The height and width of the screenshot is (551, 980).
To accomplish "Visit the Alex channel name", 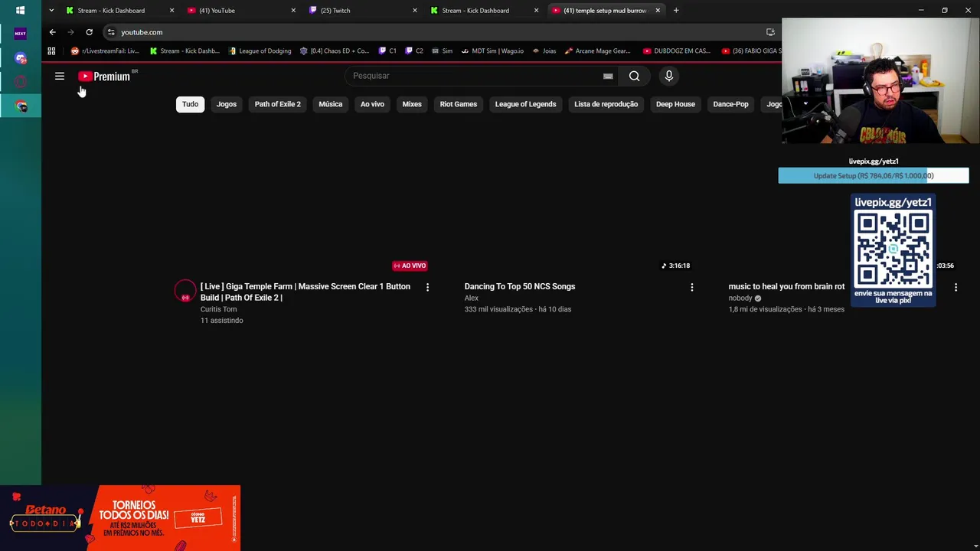I will click(x=471, y=298).
